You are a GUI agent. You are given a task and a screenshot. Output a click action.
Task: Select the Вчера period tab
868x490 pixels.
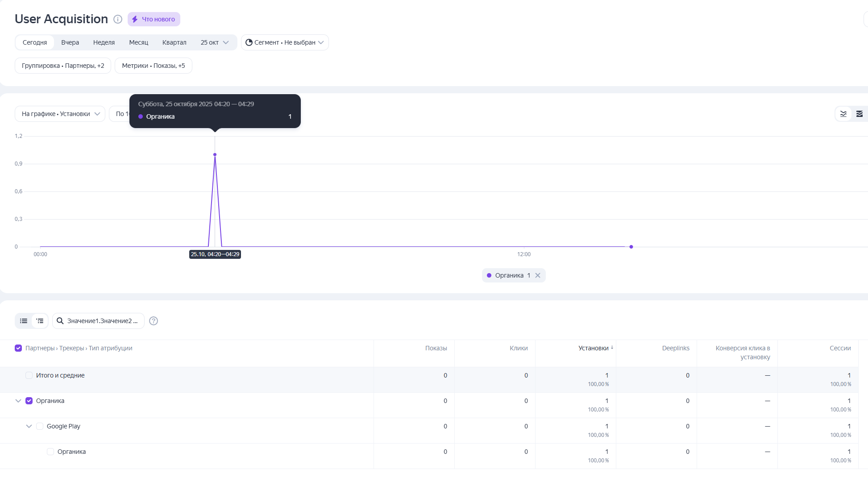pyautogui.click(x=70, y=42)
